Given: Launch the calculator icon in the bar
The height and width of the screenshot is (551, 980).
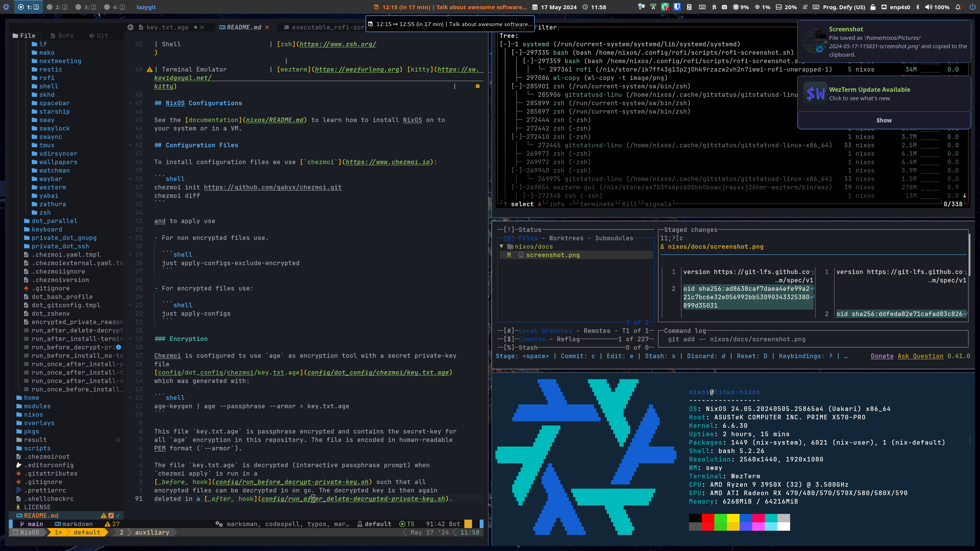Looking at the screenshot, I should [689, 7].
